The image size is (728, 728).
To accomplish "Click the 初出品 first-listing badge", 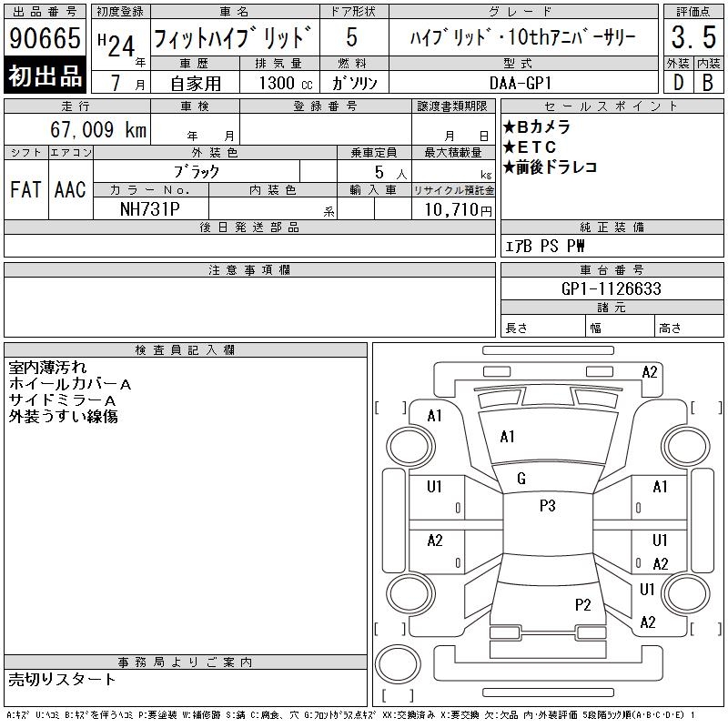I will point(45,76).
